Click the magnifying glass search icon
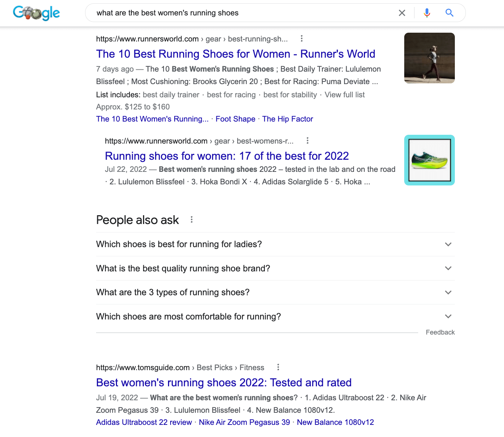 pos(449,13)
